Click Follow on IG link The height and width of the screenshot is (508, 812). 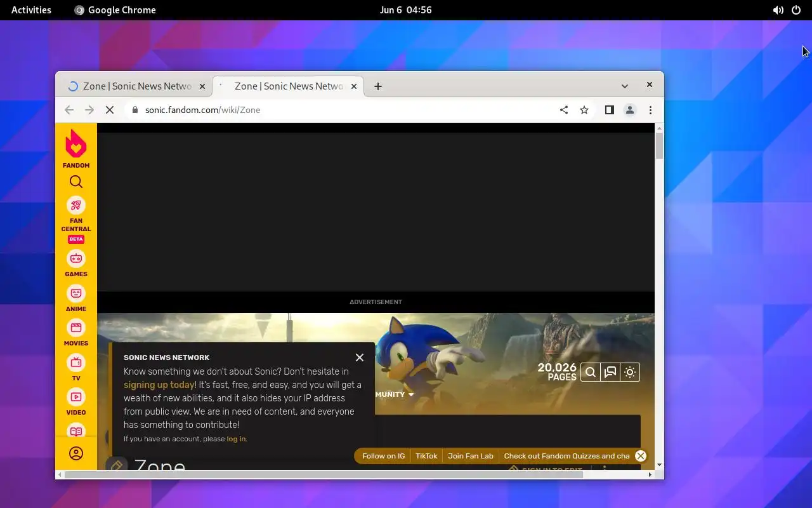point(383,456)
